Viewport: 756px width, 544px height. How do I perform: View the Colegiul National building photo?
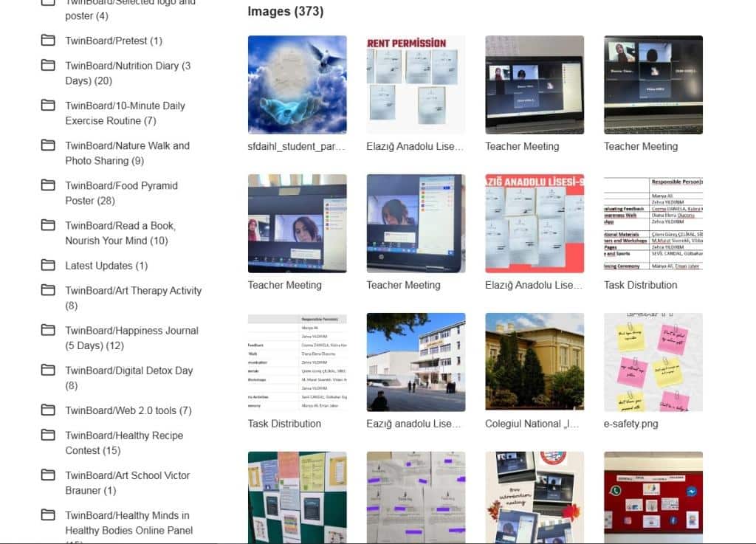coord(534,362)
